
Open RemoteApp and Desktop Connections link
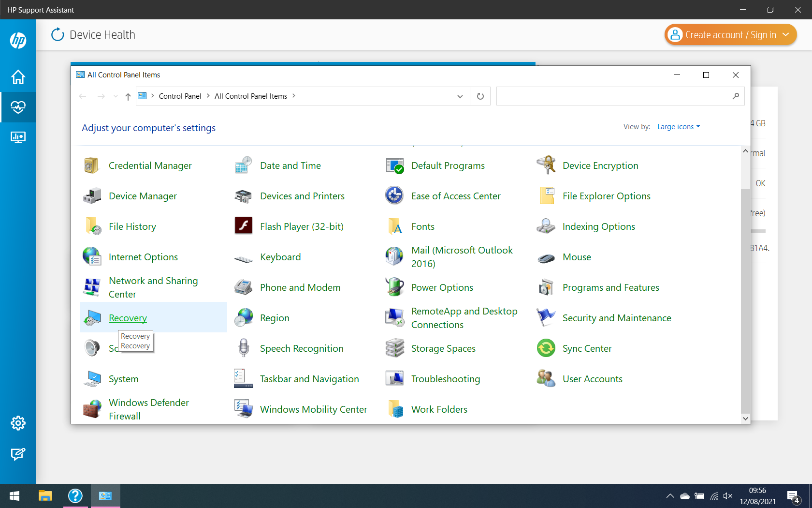coord(464,318)
